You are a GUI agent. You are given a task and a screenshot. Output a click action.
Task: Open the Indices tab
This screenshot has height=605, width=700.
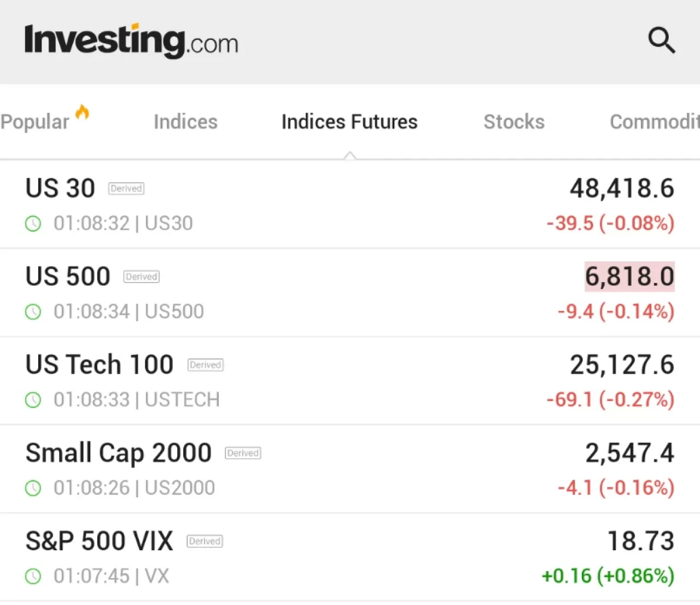coord(185,122)
